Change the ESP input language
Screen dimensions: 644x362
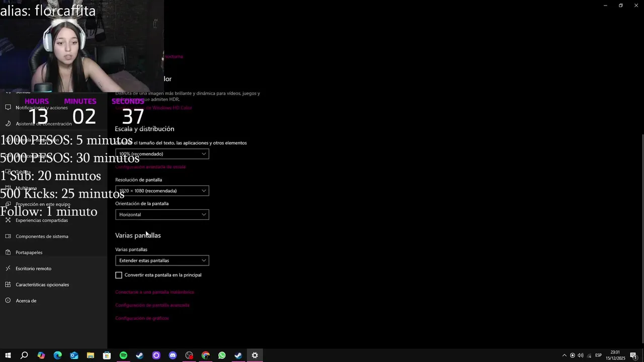[x=599, y=355]
